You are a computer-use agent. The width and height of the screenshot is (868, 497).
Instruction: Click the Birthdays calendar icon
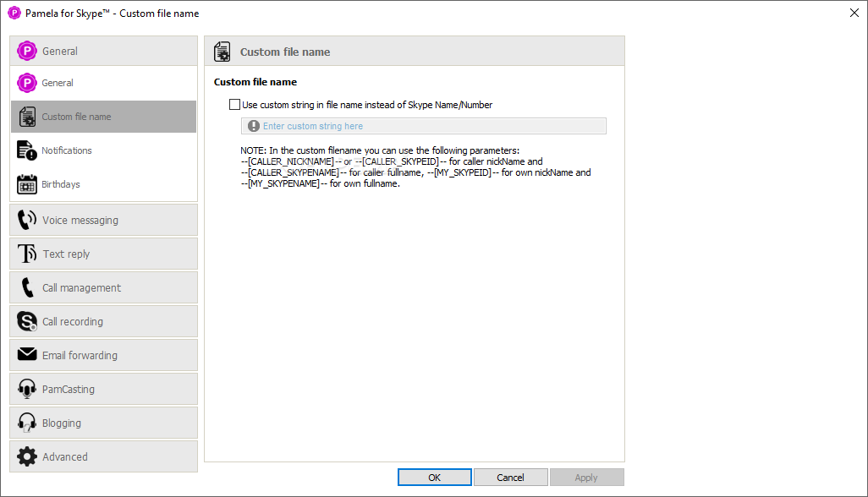point(26,184)
